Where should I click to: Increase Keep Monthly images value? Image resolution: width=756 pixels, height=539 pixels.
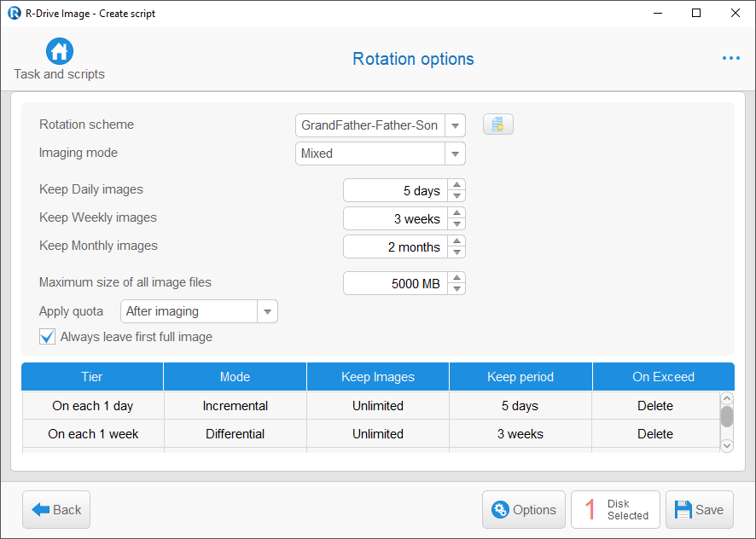457,241
